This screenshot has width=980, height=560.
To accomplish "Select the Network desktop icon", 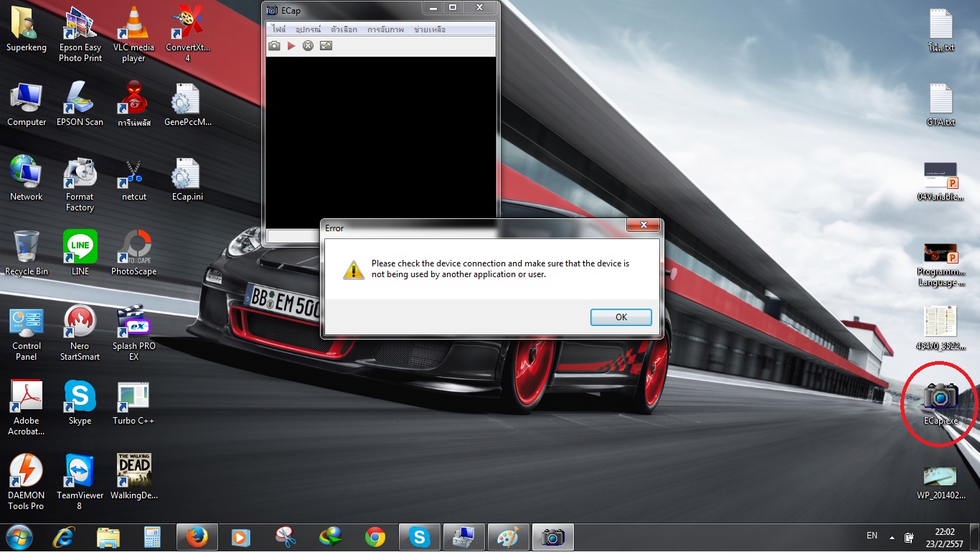I will [x=27, y=179].
